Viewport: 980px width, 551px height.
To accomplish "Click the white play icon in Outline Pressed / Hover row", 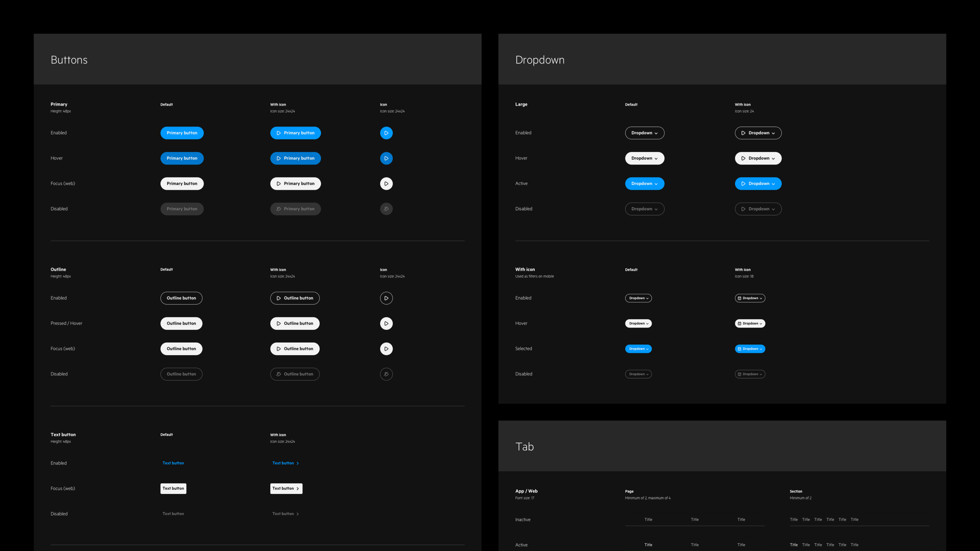I will [386, 323].
